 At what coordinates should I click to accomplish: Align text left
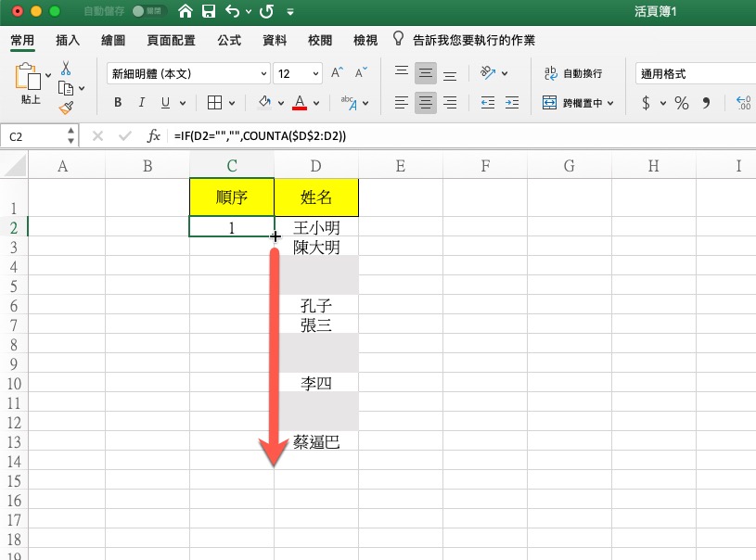coord(402,103)
